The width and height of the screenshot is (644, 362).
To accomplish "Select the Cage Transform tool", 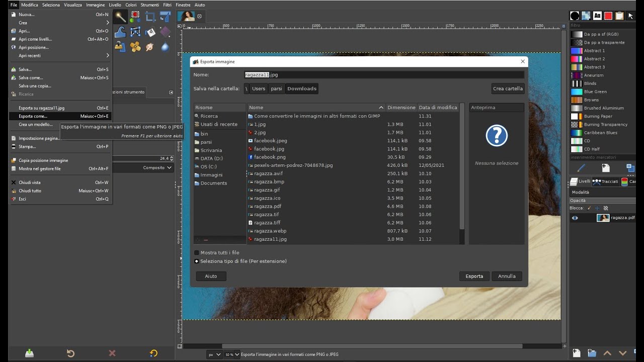I will [135, 32].
